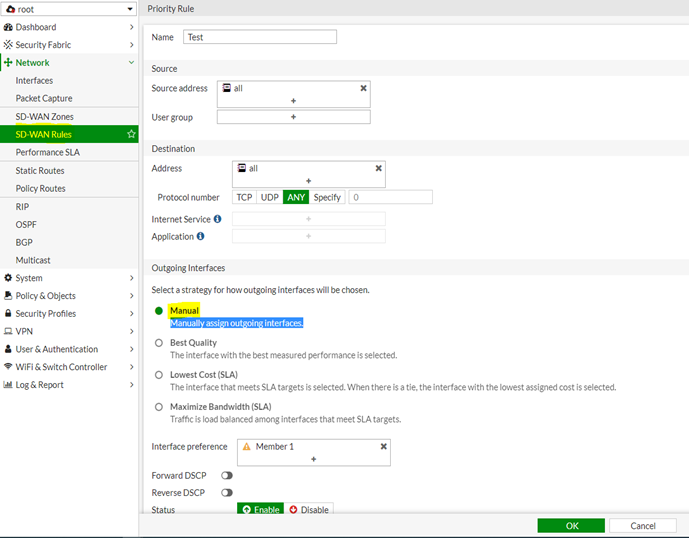Toggle Reverse DSCP switch

(x=227, y=493)
